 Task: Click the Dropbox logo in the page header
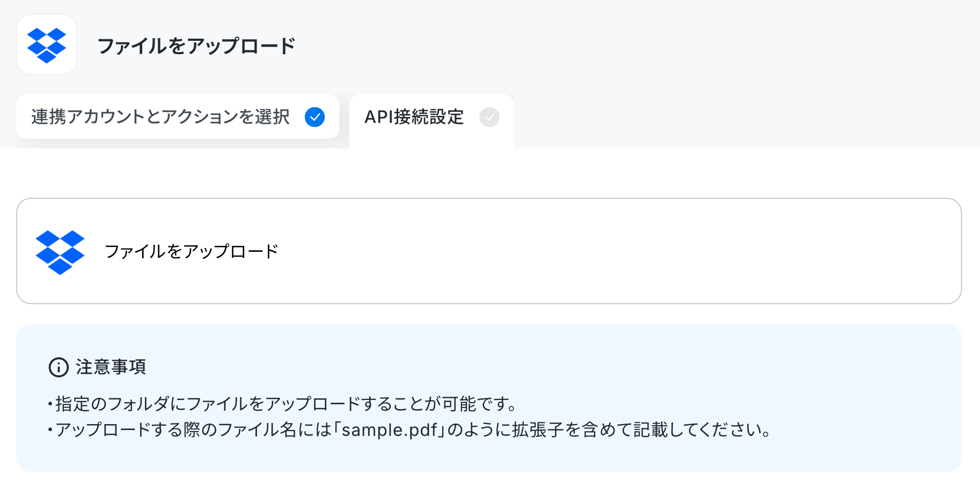click(x=47, y=45)
